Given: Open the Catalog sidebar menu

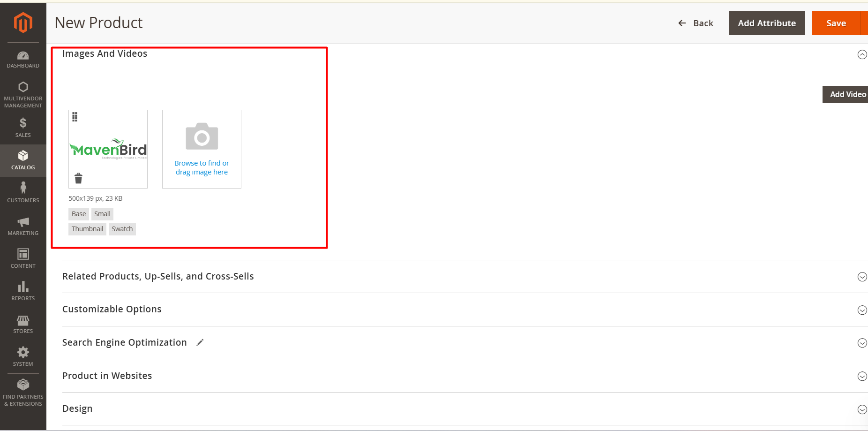Looking at the screenshot, I should [x=23, y=160].
